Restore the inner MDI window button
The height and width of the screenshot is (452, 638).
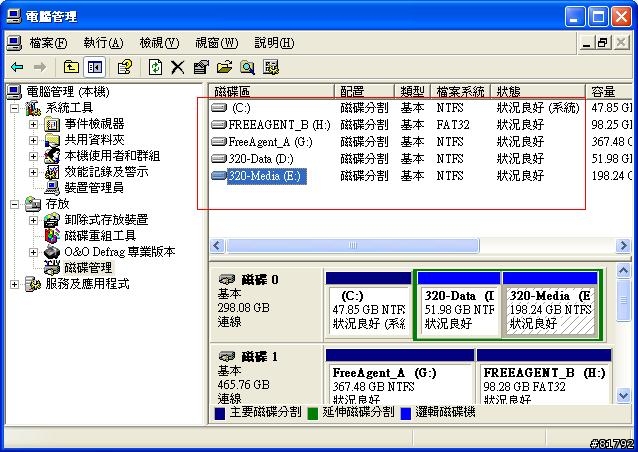click(603, 43)
